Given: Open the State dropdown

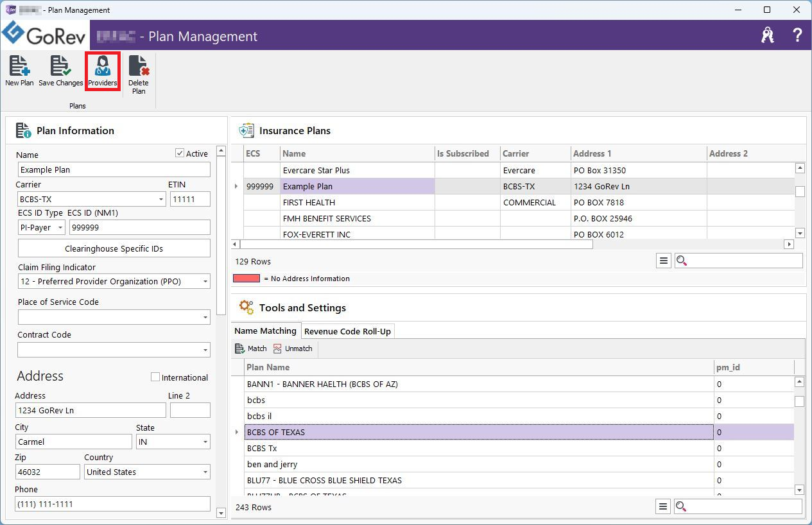Looking at the screenshot, I should (205, 442).
